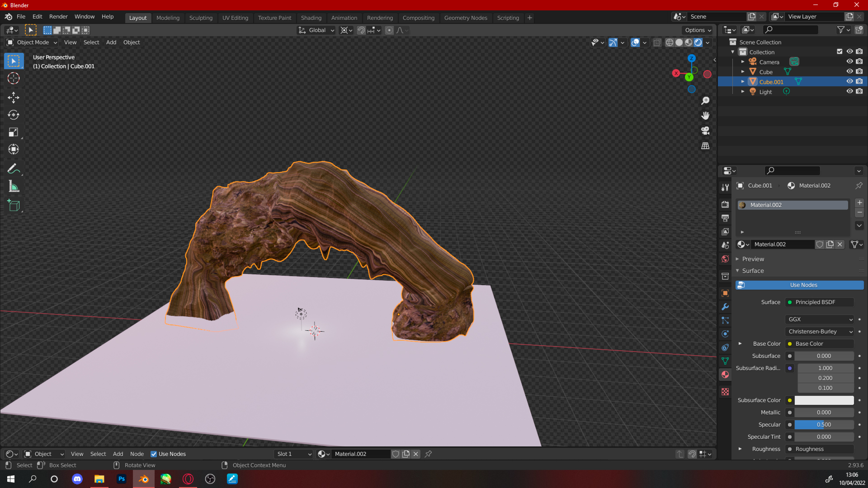Open Photoshop from the Windows taskbar
Viewport: 868px width, 488px height.
pyautogui.click(x=121, y=479)
